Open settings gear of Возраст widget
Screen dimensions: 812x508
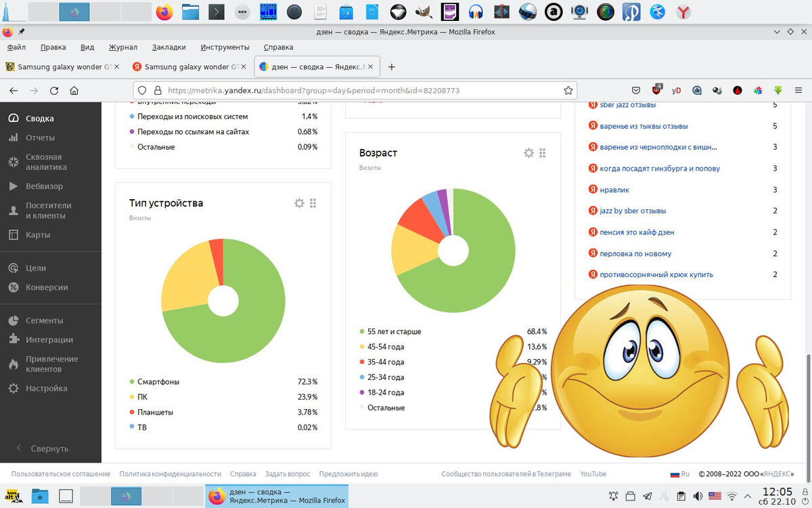point(529,153)
